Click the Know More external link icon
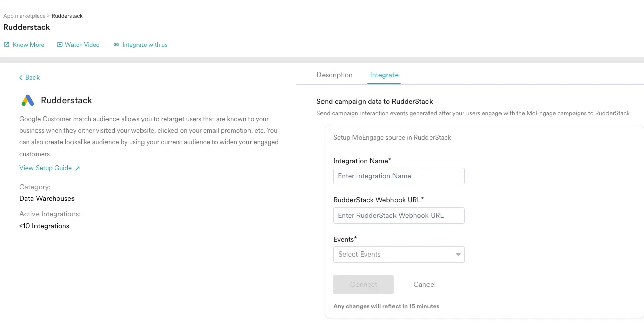The height and width of the screenshot is (327, 644). [x=7, y=45]
